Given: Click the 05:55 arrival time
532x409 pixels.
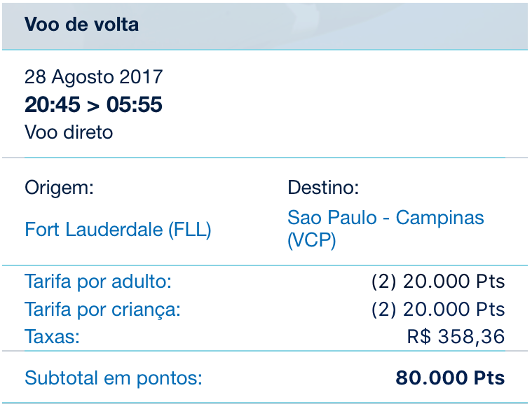Looking at the screenshot, I should click(136, 105).
